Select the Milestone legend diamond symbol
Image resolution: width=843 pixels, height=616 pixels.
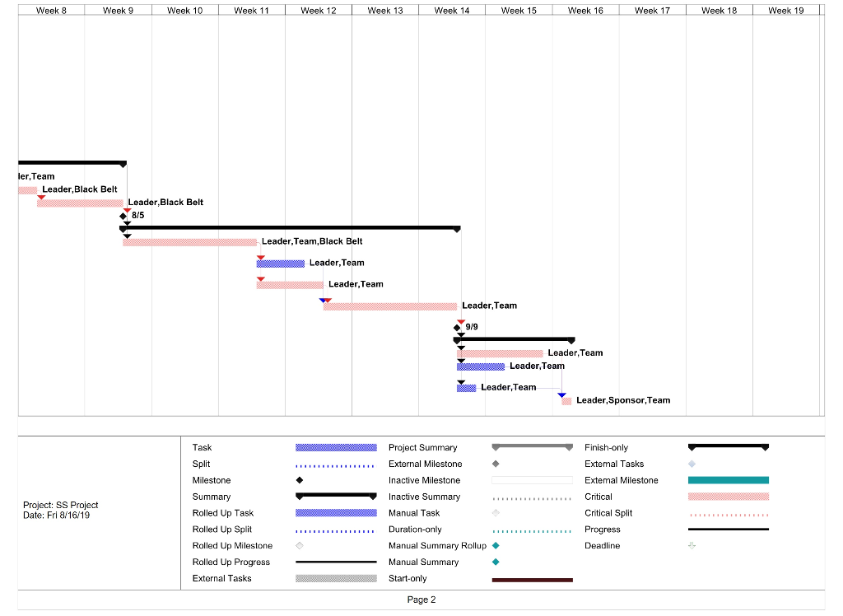click(300, 480)
